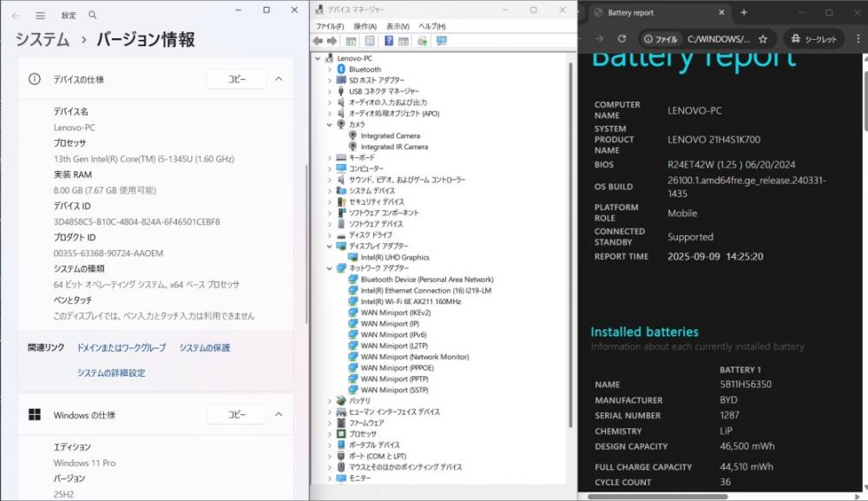This screenshot has height=501, width=868.
Task: Select the WAN Miniport (Network Monitor) entry
Action: click(415, 357)
